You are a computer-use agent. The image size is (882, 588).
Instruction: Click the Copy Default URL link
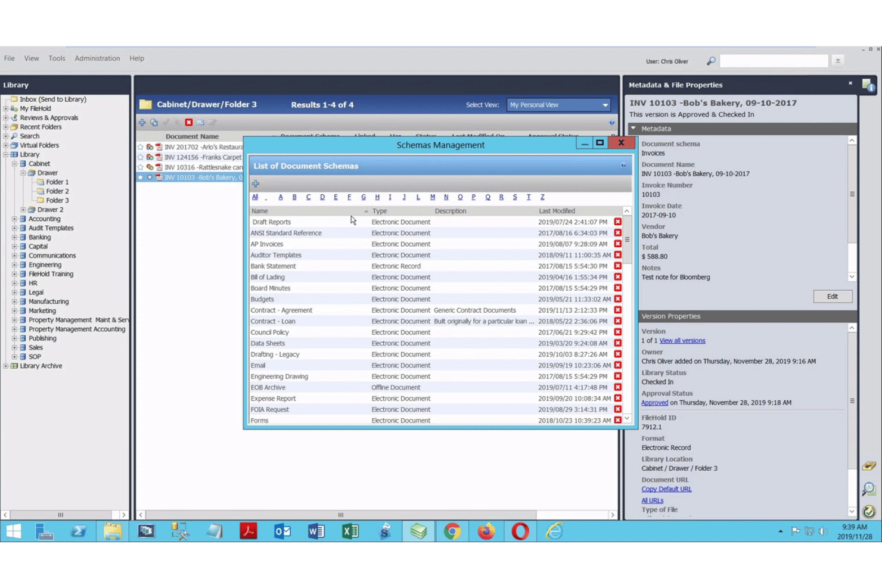tap(666, 489)
